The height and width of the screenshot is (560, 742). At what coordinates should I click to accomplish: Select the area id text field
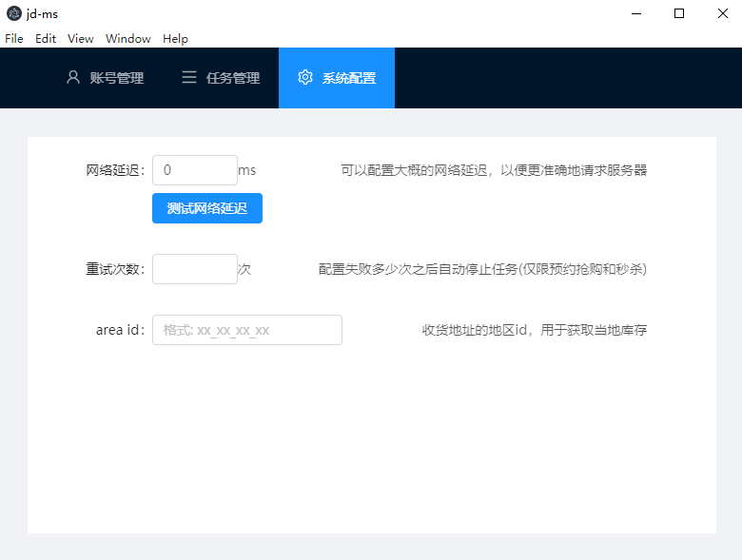[x=246, y=330]
